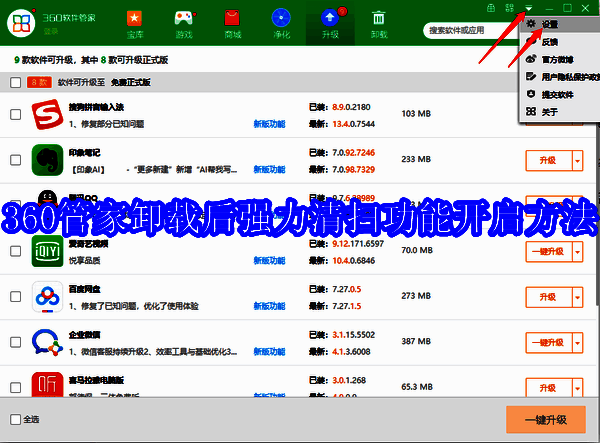Expand upgrade options arrow for 百度网盘

click(x=577, y=297)
